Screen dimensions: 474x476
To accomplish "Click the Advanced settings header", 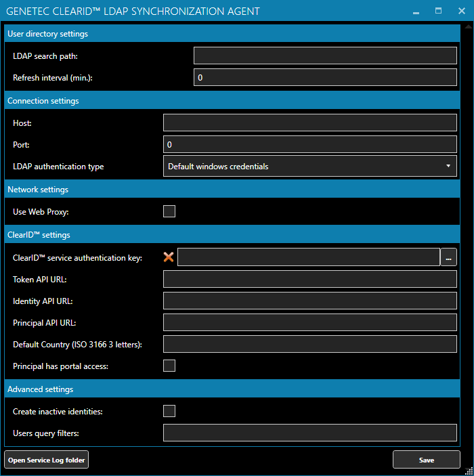I will pos(232,389).
